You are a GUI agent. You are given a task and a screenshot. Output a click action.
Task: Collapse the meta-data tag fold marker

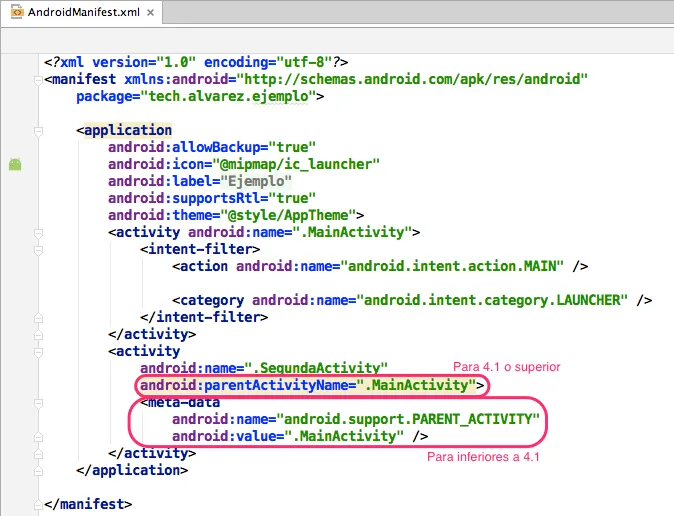pos(38,403)
